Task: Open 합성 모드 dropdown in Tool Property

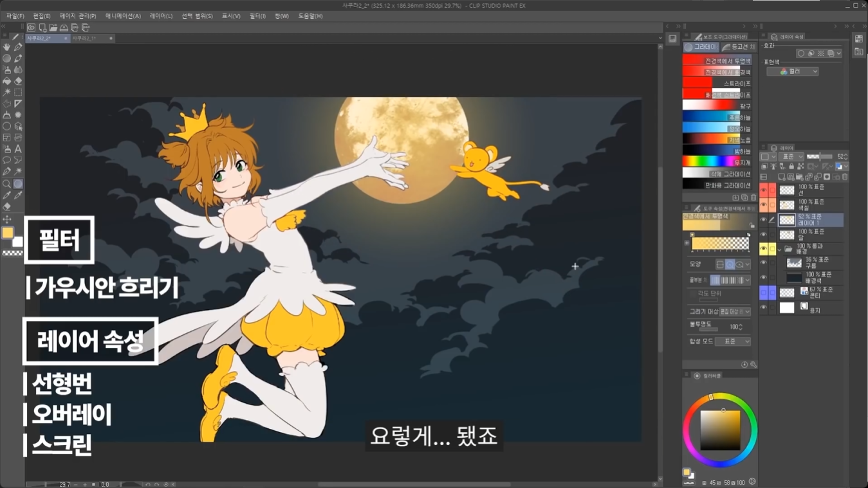Action: 733,341
